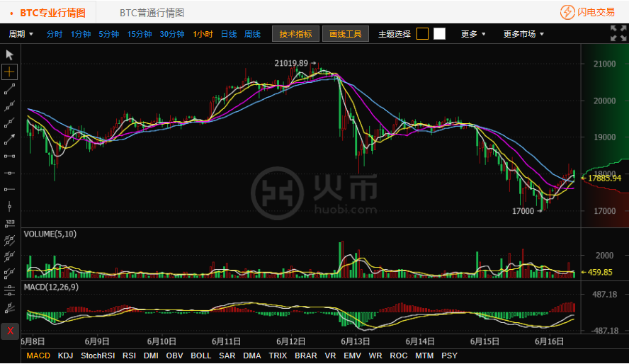Activate the crosshair cursor tool
The width and height of the screenshot is (629, 364).
[10, 72]
